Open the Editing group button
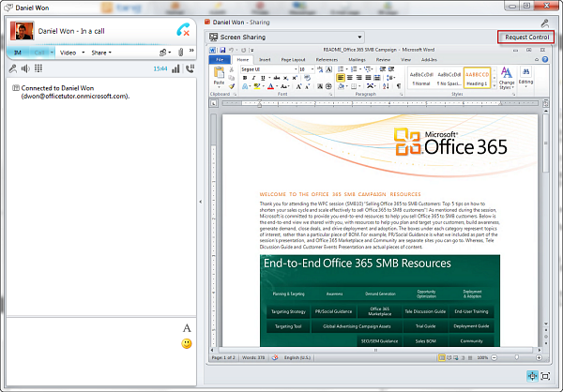Screen dimensions: 563x392 click(x=525, y=78)
